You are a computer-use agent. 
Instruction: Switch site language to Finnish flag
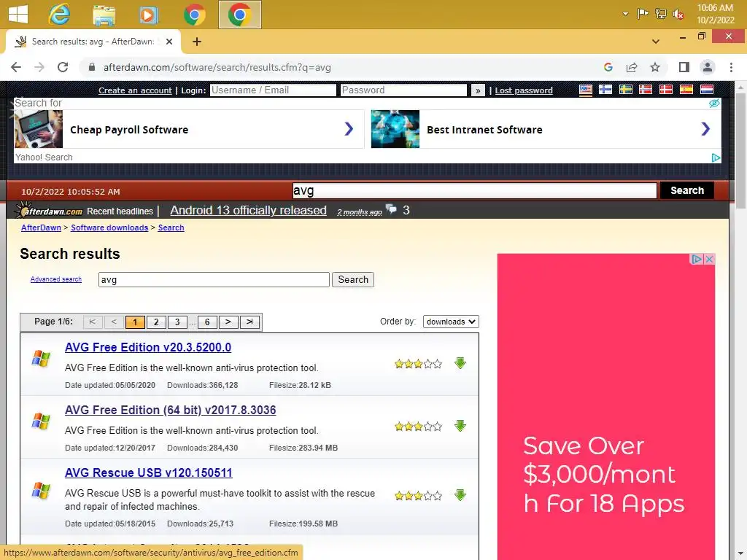point(605,90)
